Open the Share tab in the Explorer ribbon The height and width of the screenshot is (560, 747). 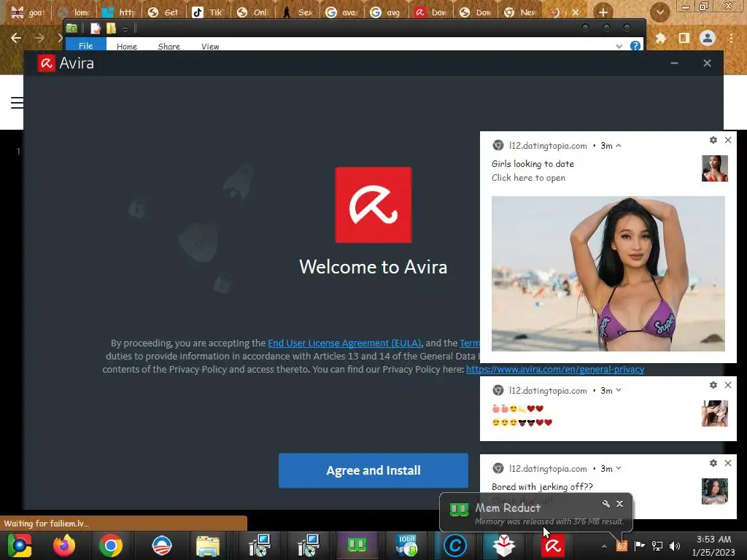[x=169, y=46]
